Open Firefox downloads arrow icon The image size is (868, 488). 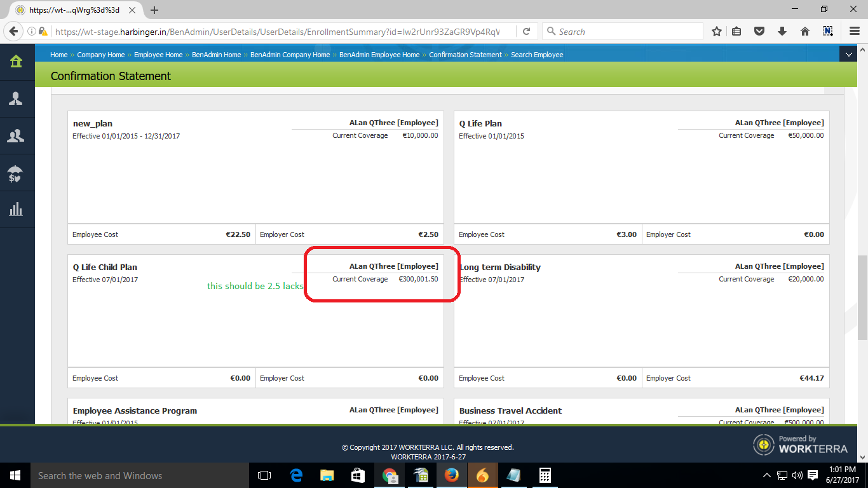[x=782, y=32]
